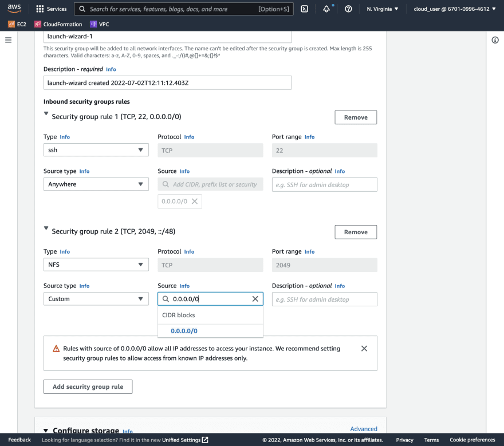The image size is (504, 446).
Task: Open Info link beside rule 2 Source type
Action: pos(84,286)
